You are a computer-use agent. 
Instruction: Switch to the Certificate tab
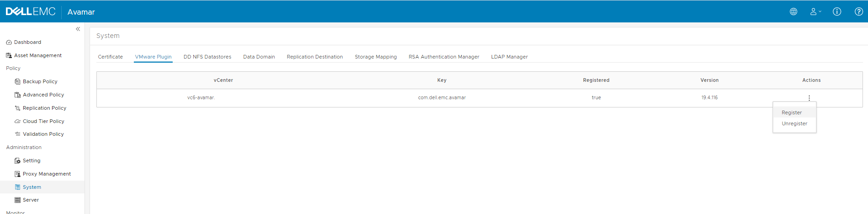point(110,57)
